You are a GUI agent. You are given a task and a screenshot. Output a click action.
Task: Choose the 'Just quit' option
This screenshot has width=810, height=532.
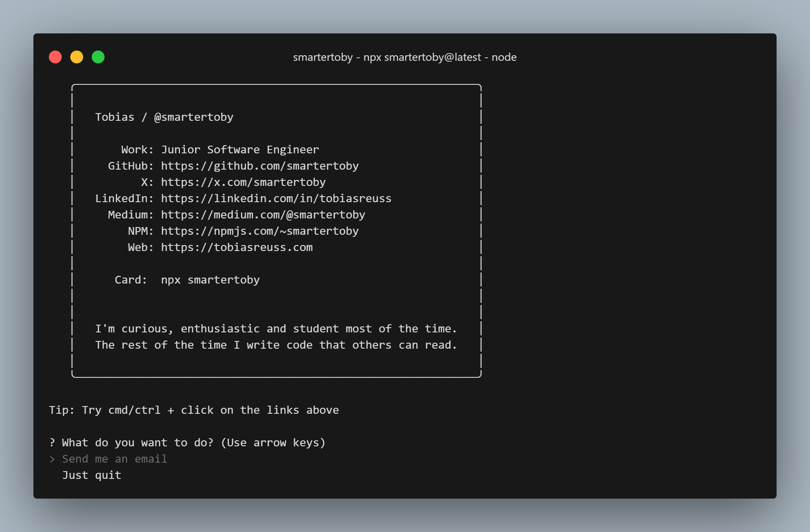(92, 475)
